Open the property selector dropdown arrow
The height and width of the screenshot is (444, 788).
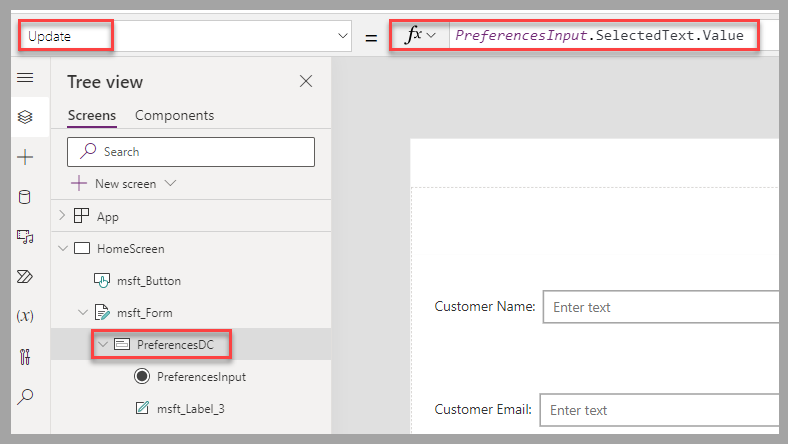click(x=343, y=36)
